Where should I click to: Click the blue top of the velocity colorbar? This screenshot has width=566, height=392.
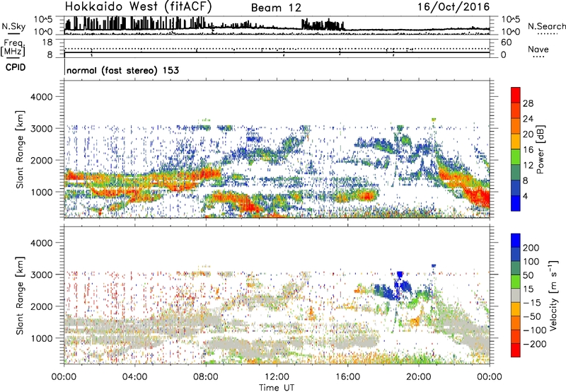point(516,241)
